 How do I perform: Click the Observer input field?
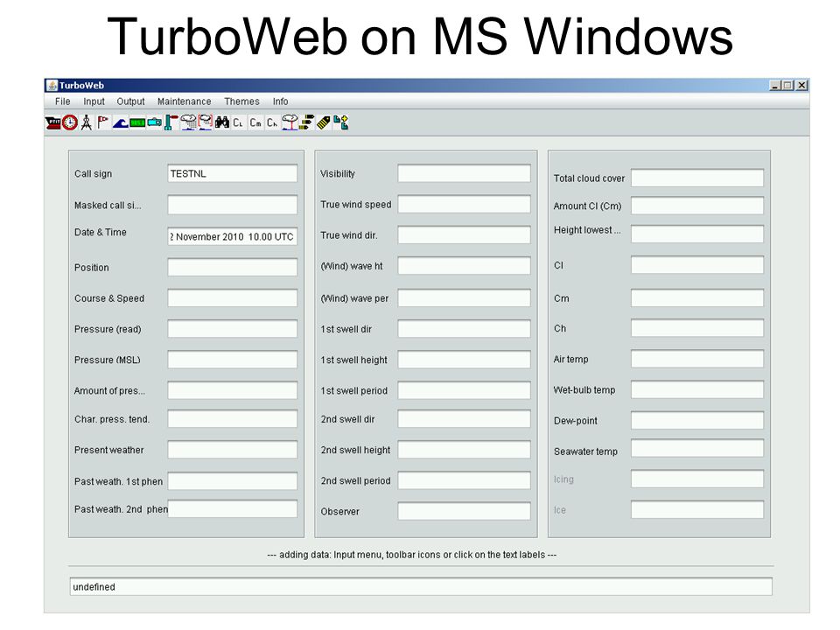[x=464, y=511]
